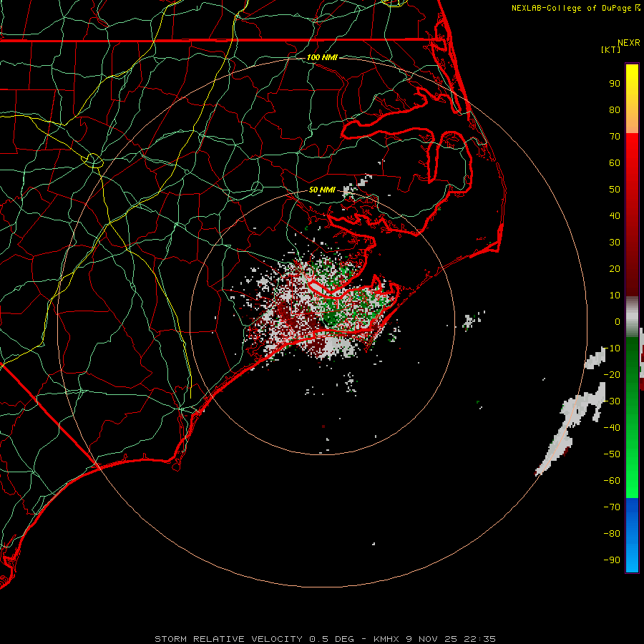Image resolution: width=644 pixels, height=644 pixels.
Task: Click the NEXR label at top right
Action: [629, 43]
